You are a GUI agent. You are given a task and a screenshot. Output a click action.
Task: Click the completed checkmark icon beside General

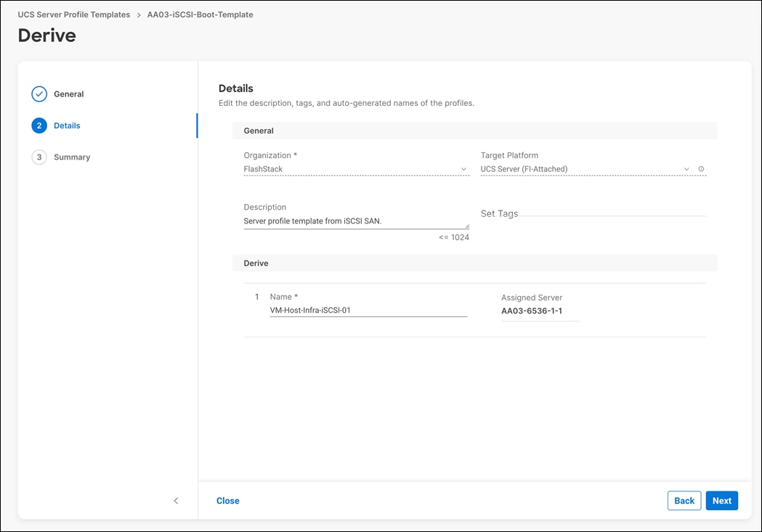click(x=39, y=94)
